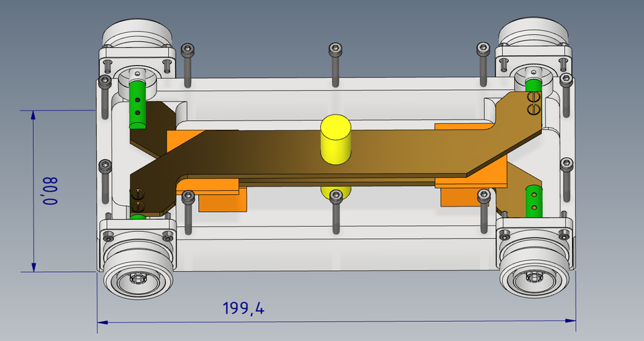Select the screw head below the yellow cylinder
644x341 pixels.
coord(336,196)
